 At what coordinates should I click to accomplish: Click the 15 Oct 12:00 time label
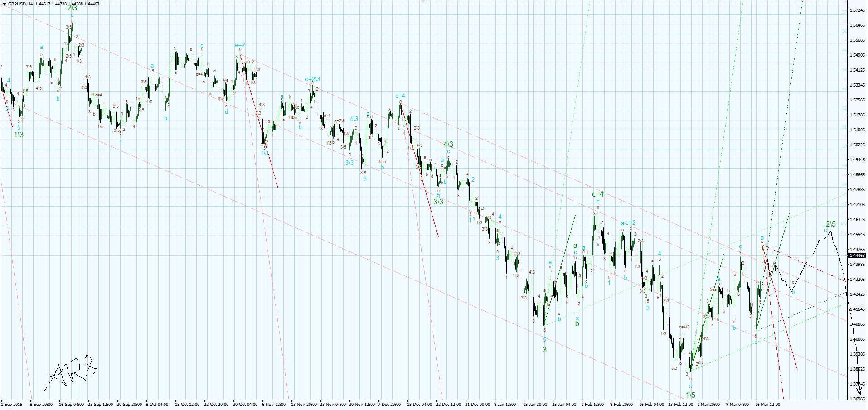point(187,404)
